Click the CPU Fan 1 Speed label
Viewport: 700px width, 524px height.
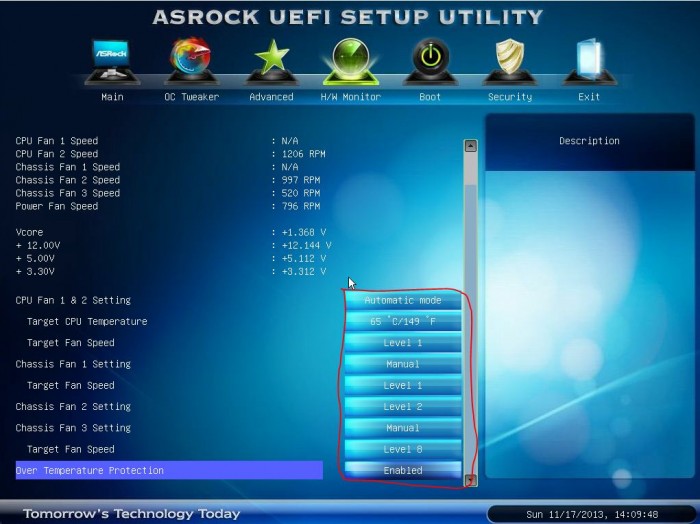pyautogui.click(x=57, y=141)
